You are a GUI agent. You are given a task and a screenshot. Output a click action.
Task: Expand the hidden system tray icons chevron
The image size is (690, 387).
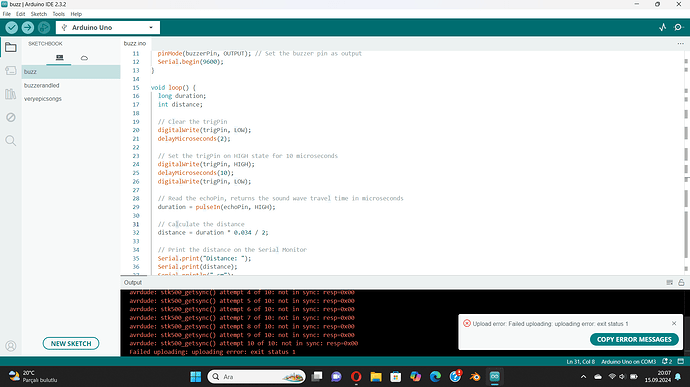tap(584, 377)
